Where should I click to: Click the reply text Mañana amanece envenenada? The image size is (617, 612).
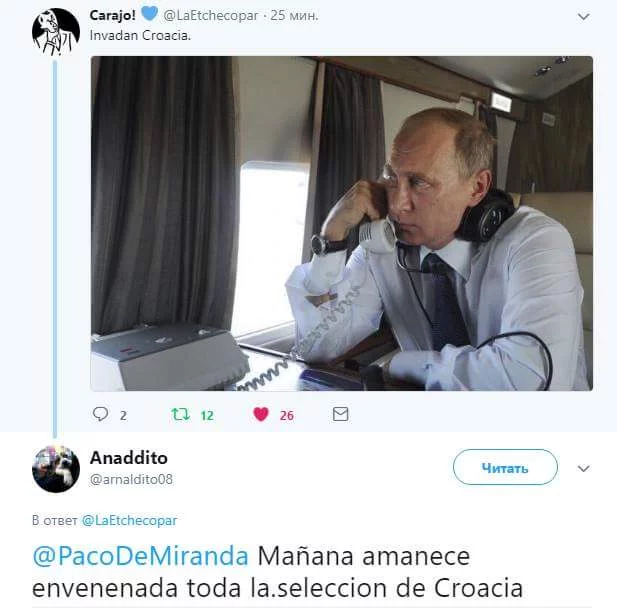278,572
